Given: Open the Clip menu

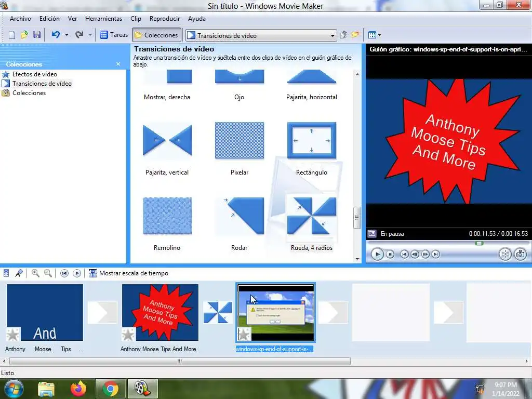Looking at the screenshot, I should pyautogui.click(x=136, y=19).
